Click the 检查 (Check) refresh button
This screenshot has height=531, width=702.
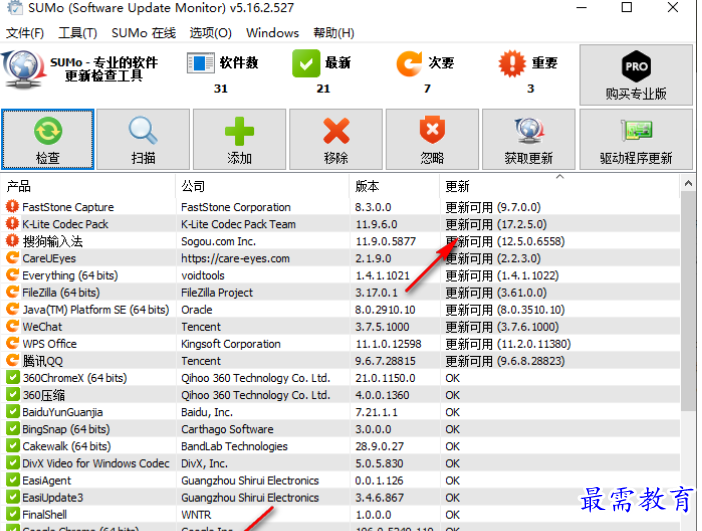47,139
